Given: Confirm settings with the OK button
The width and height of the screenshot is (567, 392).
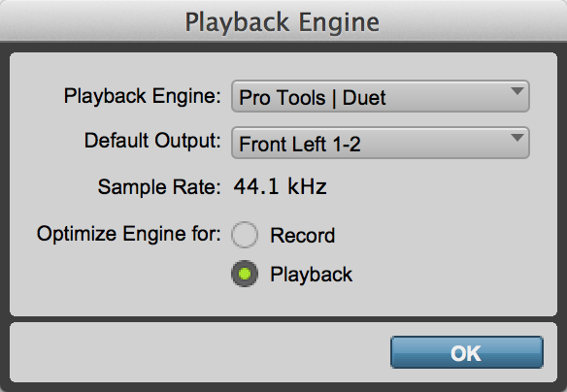Looking at the screenshot, I should pyautogui.click(x=467, y=352).
